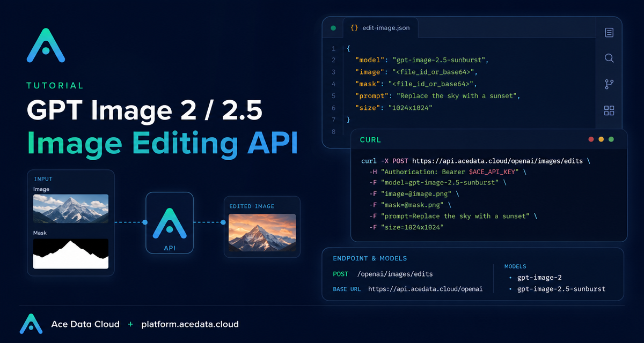This screenshot has width=644, height=343.
Task: Click the search magnifier icon in editor sidebar
Action: tap(609, 58)
